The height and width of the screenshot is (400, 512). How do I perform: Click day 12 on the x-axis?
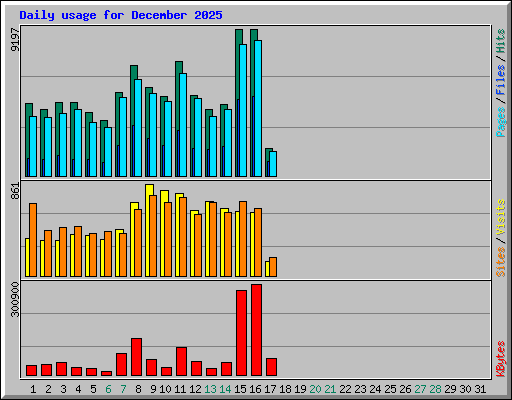point(195,389)
